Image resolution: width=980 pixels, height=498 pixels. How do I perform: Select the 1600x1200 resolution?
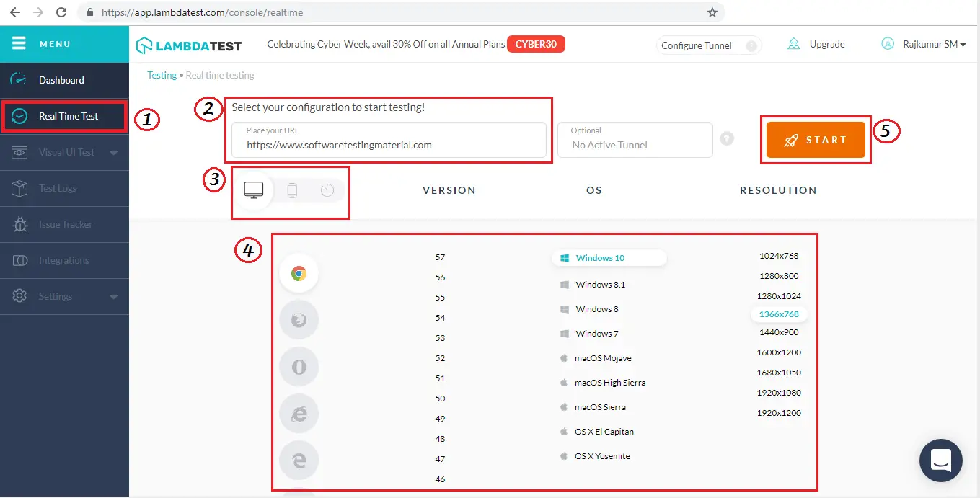pos(779,352)
